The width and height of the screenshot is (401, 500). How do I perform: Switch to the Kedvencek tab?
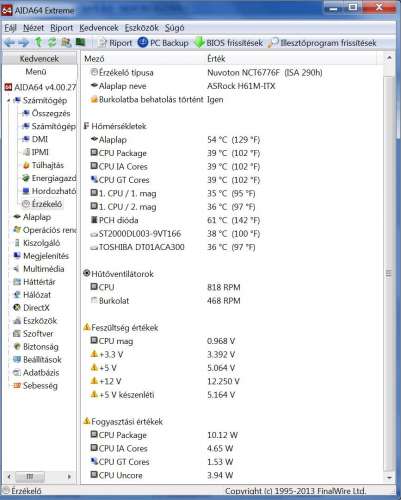click(39, 59)
